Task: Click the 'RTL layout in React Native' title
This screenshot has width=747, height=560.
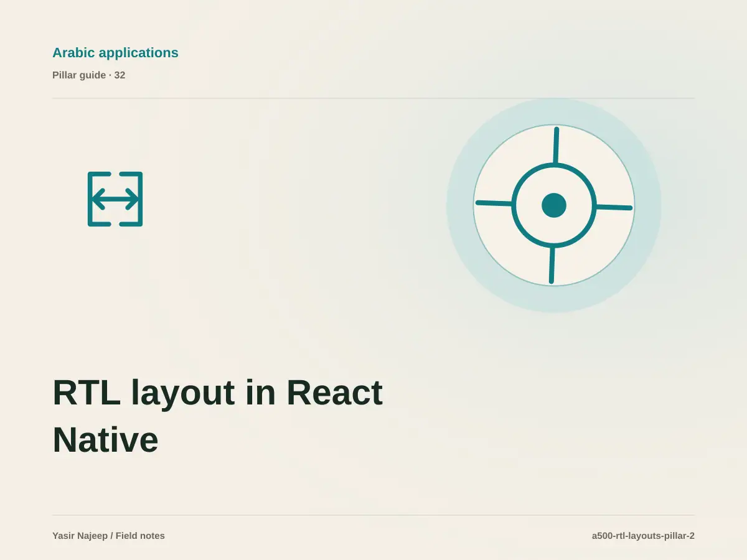Action: point(217,416)
